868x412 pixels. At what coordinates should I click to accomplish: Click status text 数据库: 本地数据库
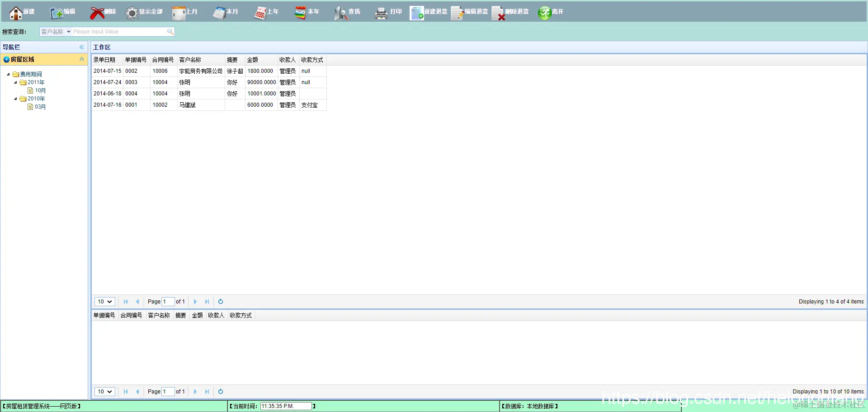(x=529, y=406)
